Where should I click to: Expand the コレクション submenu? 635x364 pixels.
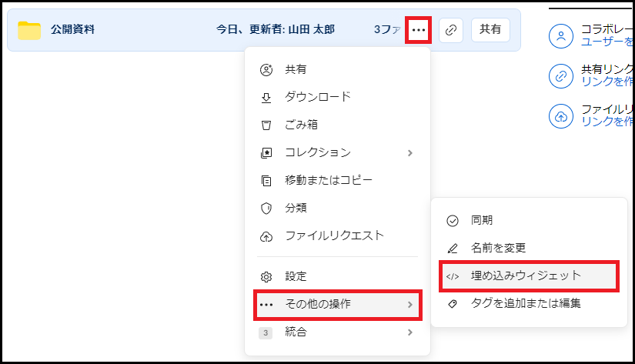pos(337,152)
